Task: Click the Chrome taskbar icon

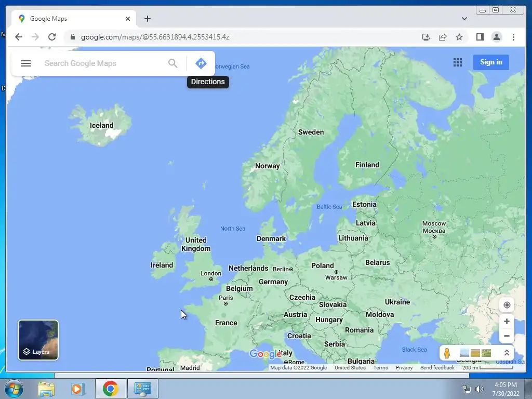Action: click(x=110, y=389)
